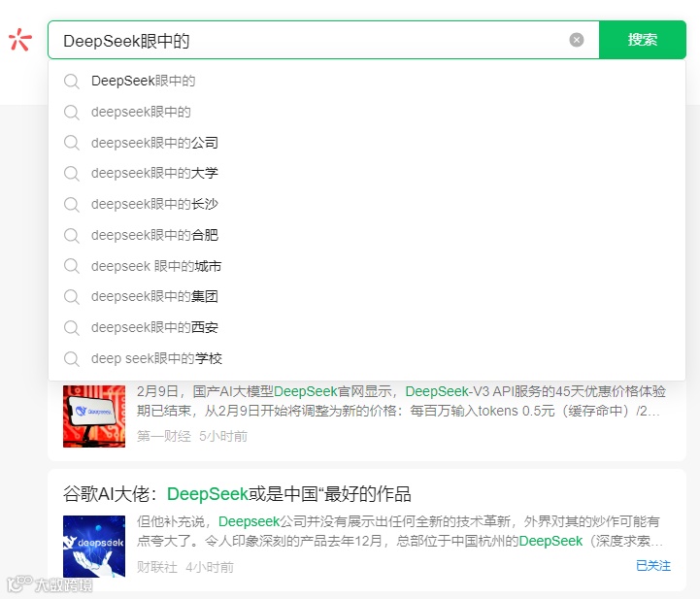Click the green 搜索 button

tap(642, 40)
